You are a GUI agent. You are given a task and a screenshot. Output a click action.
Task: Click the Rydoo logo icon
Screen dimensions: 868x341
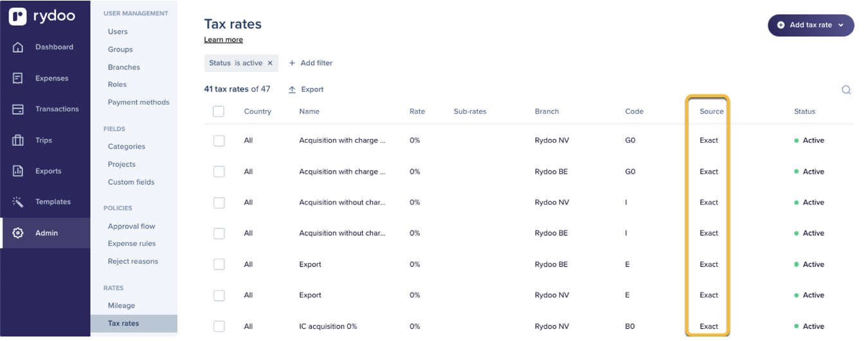pyautogui.click(x=17, y=16)
